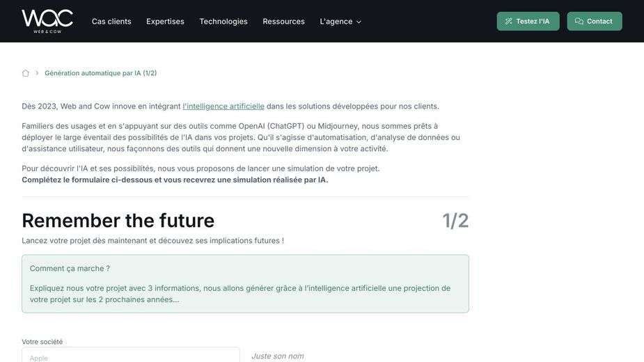The image size is (644, 362).
Task: Click the magic wand icon in Testez l'IA
Action: (508, 22)
